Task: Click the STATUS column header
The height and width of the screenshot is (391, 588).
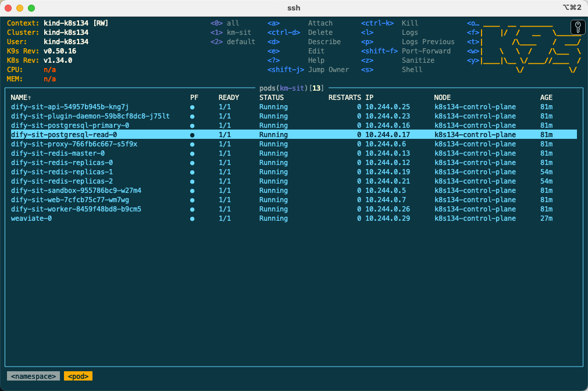Action: point(272,98)
